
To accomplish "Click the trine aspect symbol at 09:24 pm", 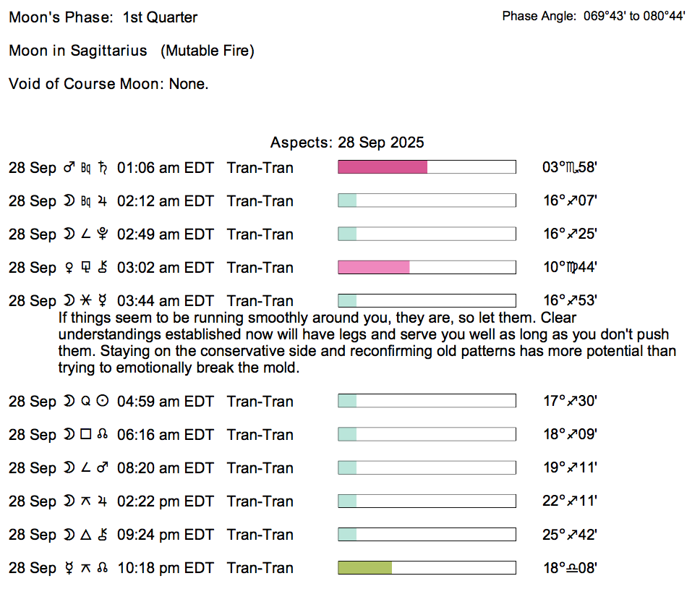I will 86,535.
